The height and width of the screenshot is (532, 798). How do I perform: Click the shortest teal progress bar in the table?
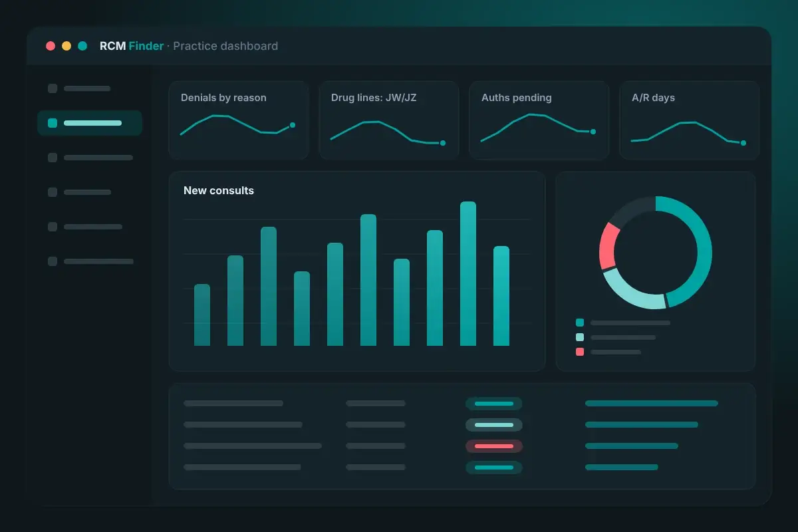point(622,467)
